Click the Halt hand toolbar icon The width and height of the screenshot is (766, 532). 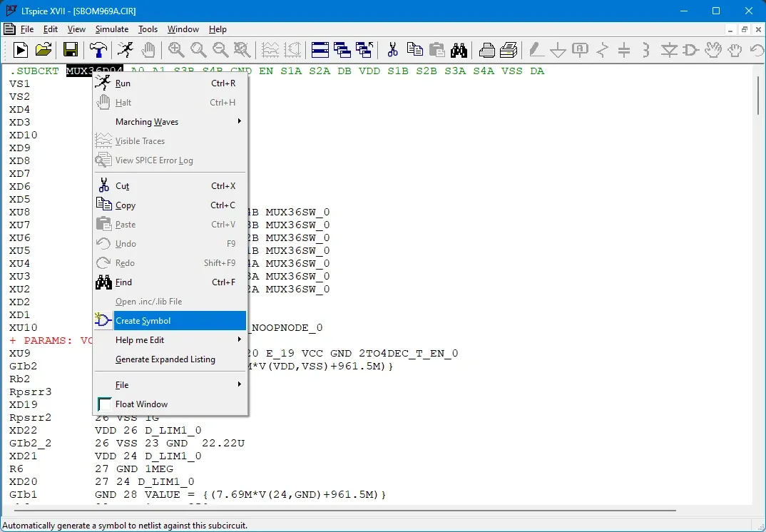click(148, 50)
